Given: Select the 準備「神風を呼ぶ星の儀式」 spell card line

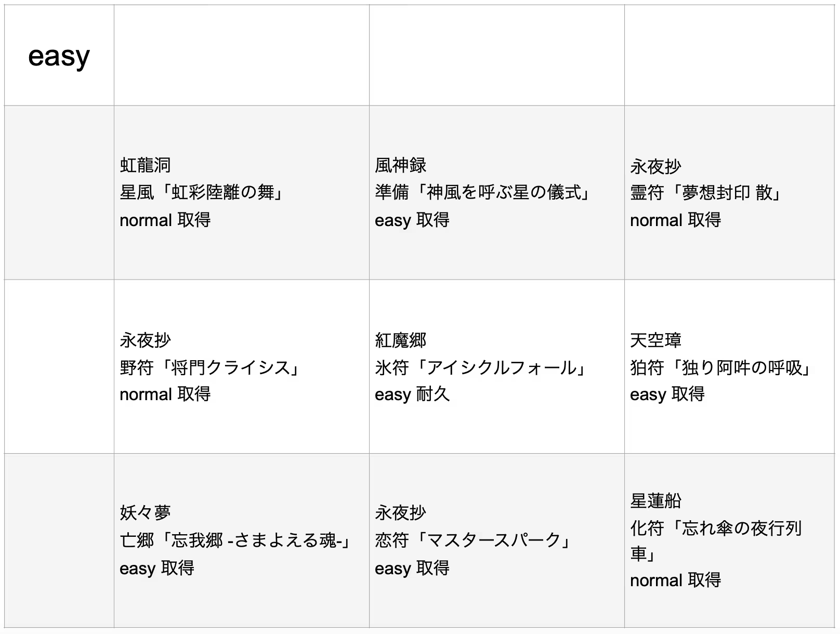Looking at the screenshot, I should [x=482, y=193].
